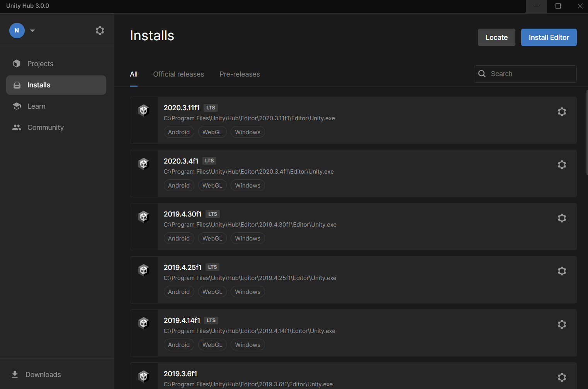
Task: Click the gear icon for 2019.4.14f1
Action: 562,324
